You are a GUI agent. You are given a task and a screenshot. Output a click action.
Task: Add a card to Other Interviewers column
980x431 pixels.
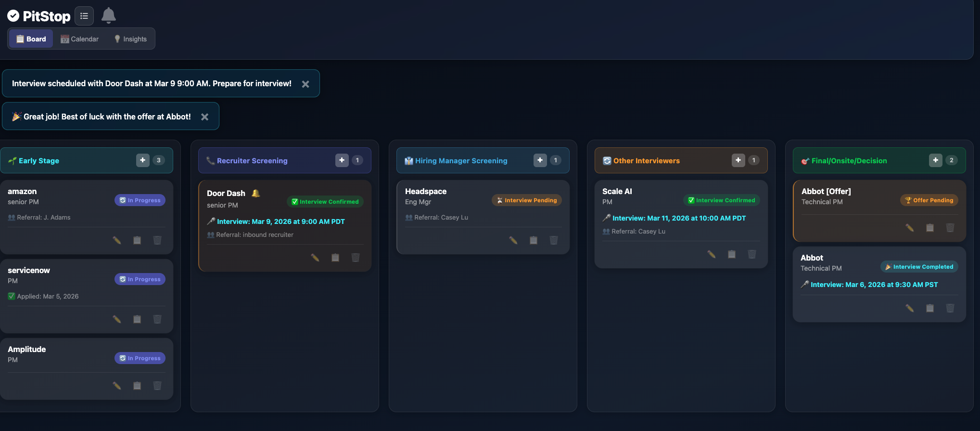[x=738, y=160]
